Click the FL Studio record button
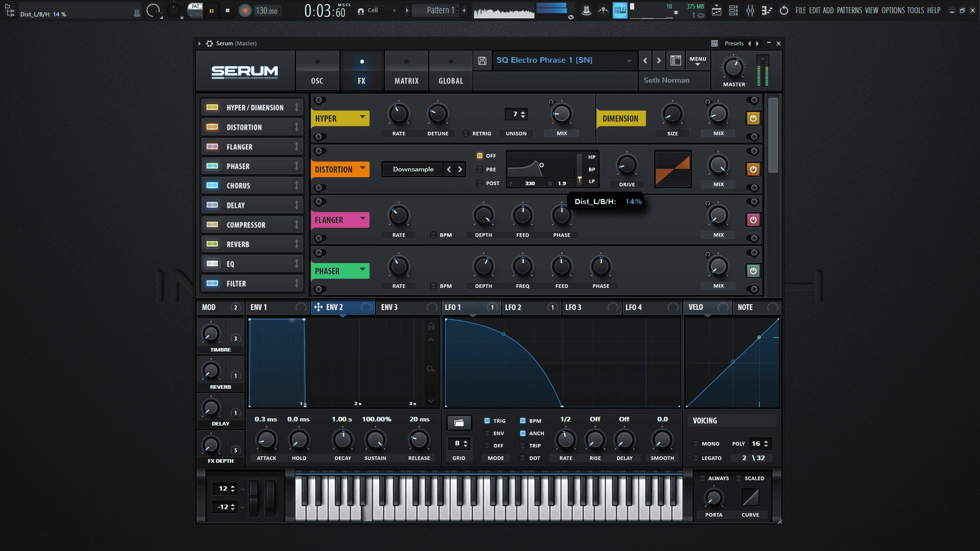The height and width of the screenshot is (551, 980). tap(245, 11)
